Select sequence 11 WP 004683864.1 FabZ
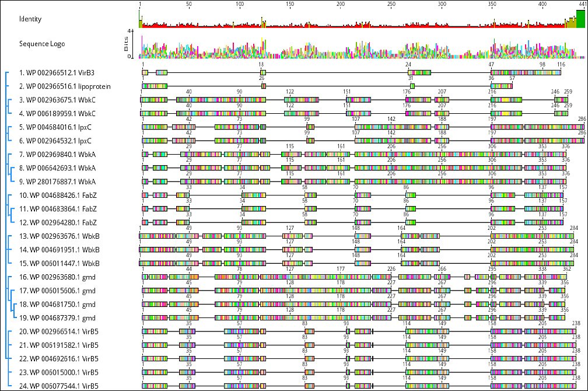588x391 pixels. 58,209
